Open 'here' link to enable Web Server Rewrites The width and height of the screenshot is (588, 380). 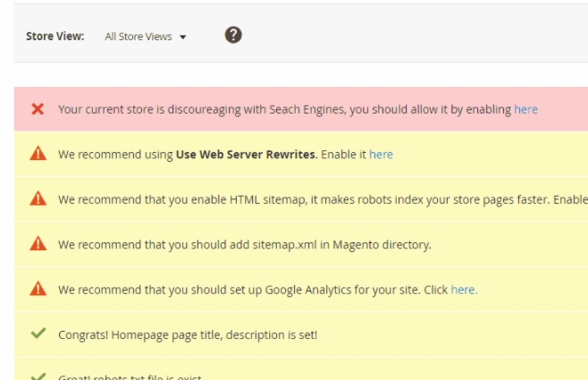[x=381, y=154]
